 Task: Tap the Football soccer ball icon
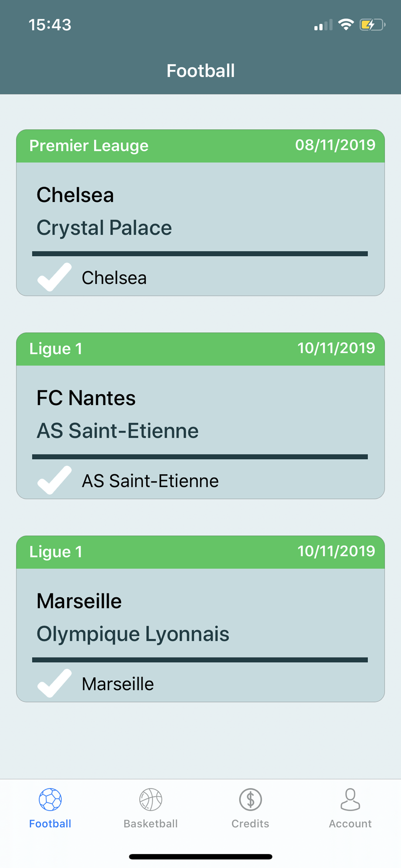tap(50, 799)
